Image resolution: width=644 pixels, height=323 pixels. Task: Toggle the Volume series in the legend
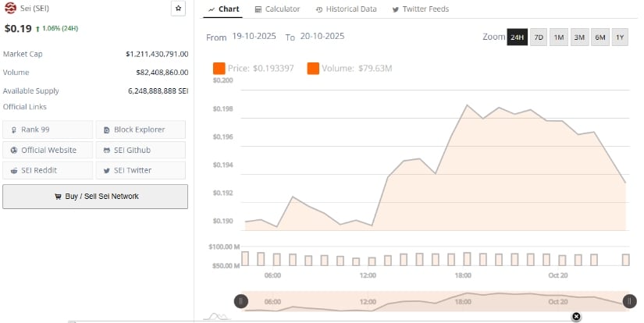point(350,69)
